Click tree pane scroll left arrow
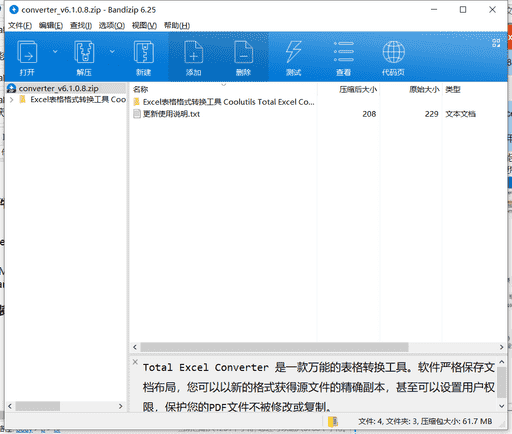 click(10, 406)
